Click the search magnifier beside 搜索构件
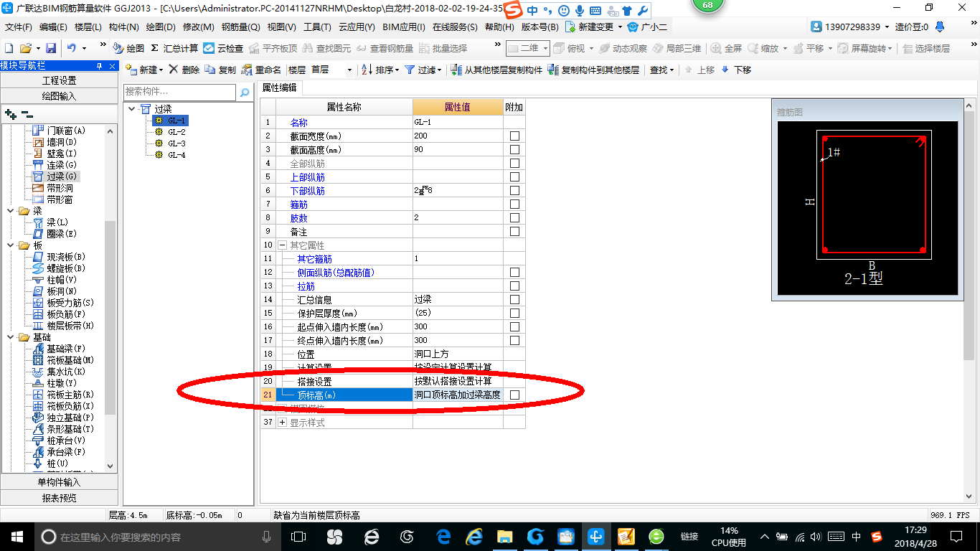980x551 pixels. pyautogui.click(x=245, y=93)
